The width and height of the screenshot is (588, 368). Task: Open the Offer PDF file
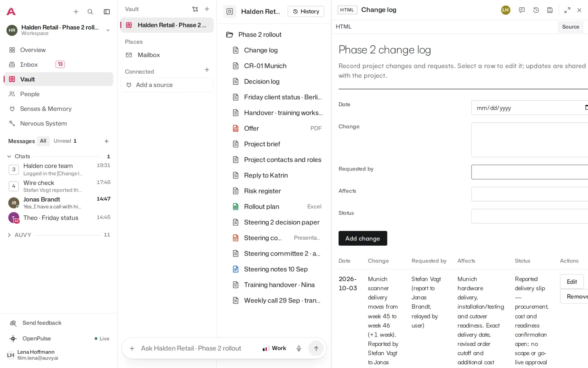277,128
